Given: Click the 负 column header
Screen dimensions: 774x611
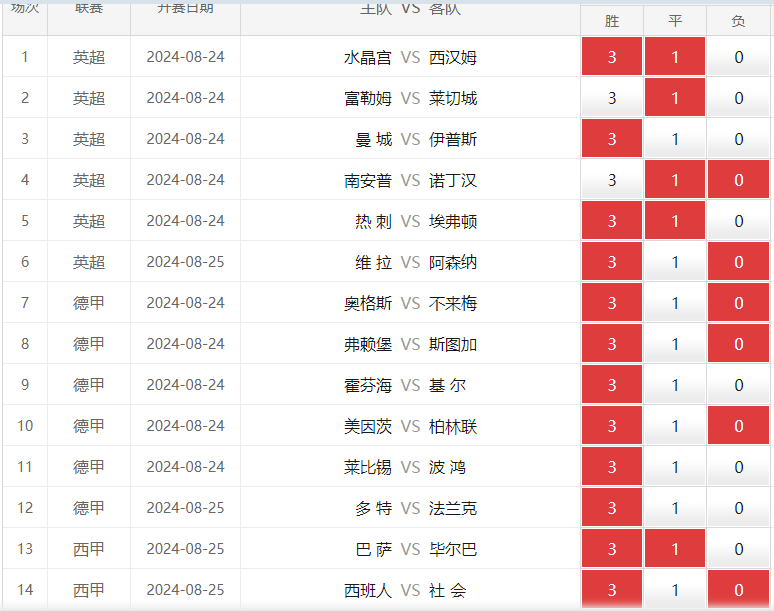Looking at the screenshot, I should (x=738, y=21).
